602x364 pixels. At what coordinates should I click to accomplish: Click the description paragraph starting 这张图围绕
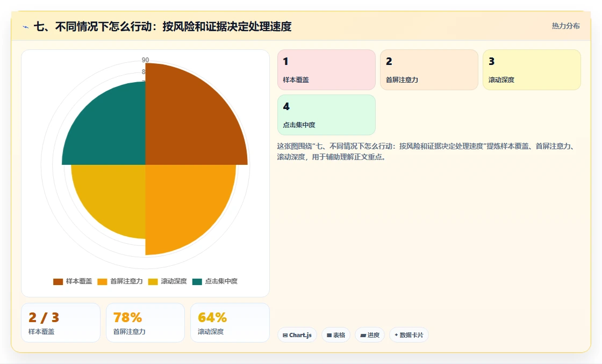coord(426,151)
